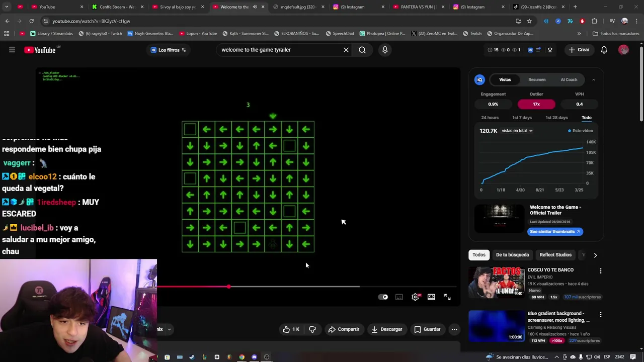This screenshot has height=362, width=644.
Task: Open the YouTube hamburger guide menu
Action: point(12,50)
